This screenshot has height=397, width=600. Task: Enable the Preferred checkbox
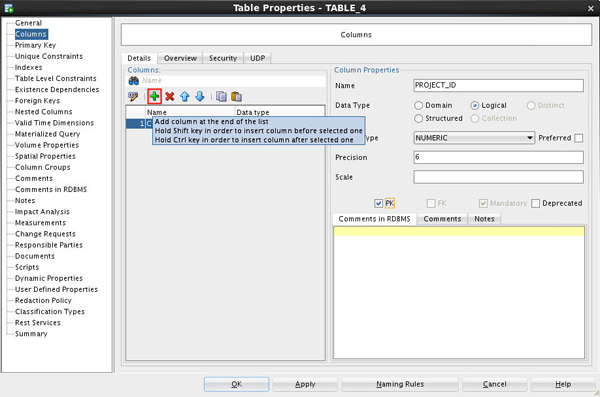[x=579, y=138]
